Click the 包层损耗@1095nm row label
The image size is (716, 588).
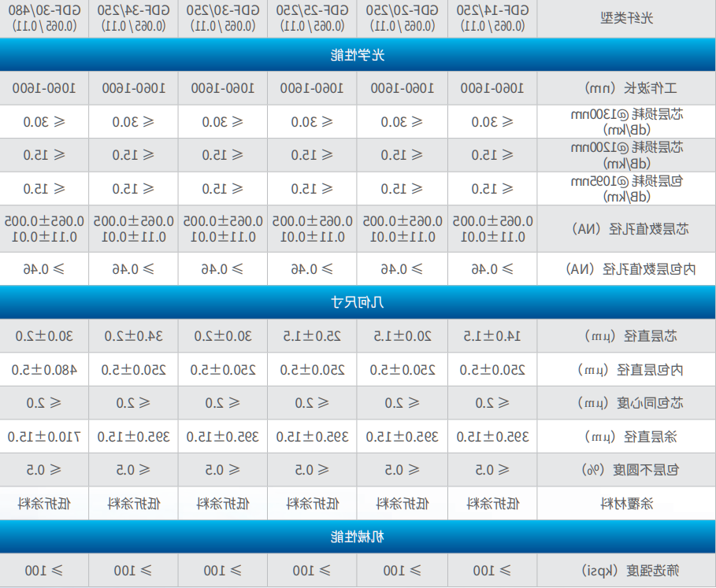click(x=626, y=188)
